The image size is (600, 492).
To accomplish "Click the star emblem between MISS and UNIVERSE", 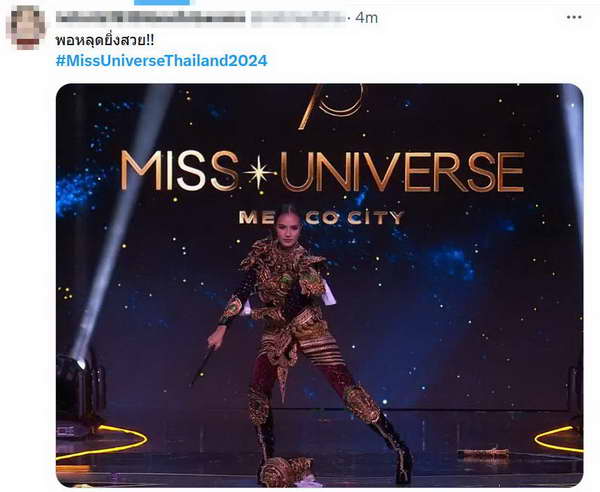I will (x=259, y=173).
